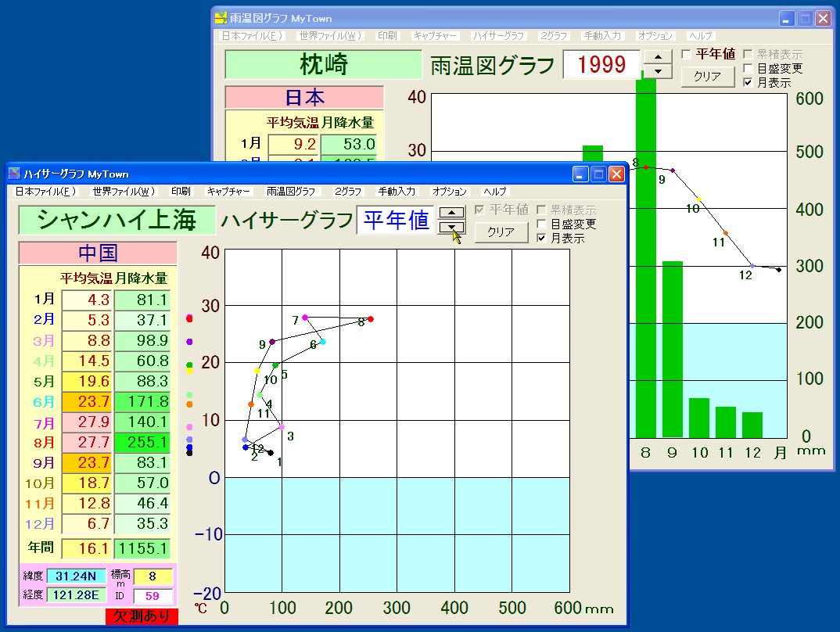
Task: Toggle 平年値 in the rain-temperature graph window
Action: pos(687,54)
